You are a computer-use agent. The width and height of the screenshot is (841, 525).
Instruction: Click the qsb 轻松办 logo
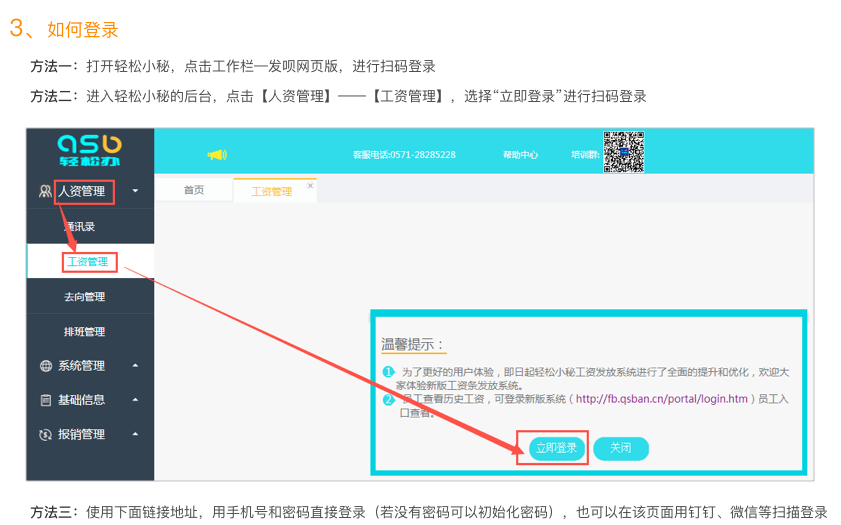[x=90, y=151]
